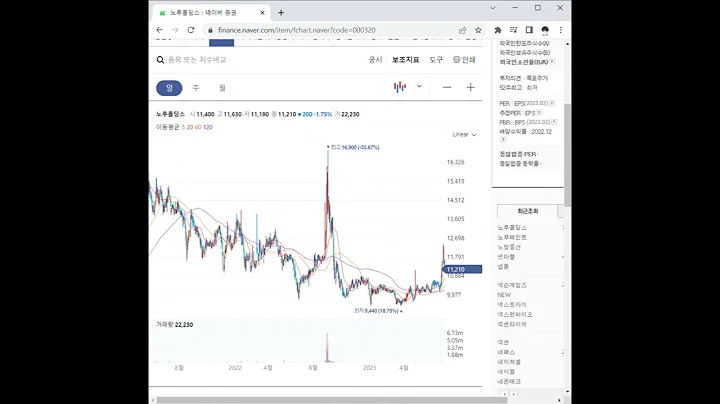This screenshot has width=720, height=404.
Task: Click help icon next to PER EPS(2023.03)
Action: (552, 103)
